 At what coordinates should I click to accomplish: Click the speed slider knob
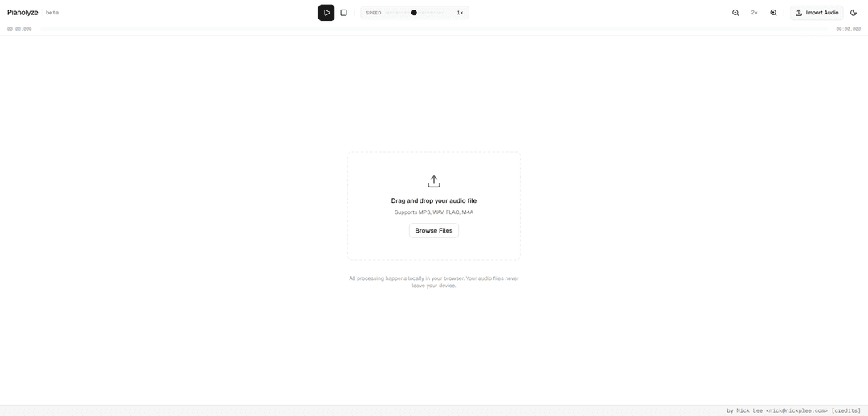[x=414, y=13]
